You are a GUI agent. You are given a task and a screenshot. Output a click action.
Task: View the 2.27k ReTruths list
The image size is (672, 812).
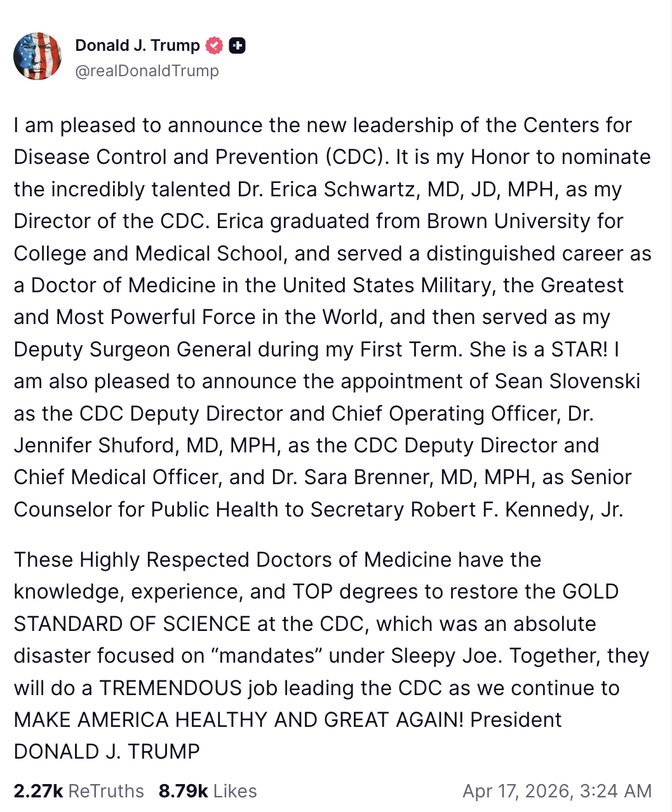pyautogui.click(x=79, y=791)
